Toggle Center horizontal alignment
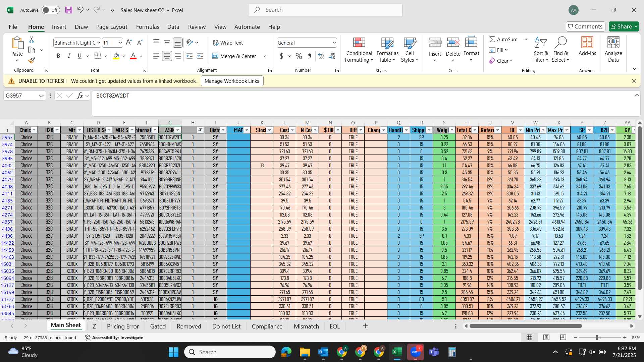The width and height of the screenshot is (644, 362). tap(167, 56)
